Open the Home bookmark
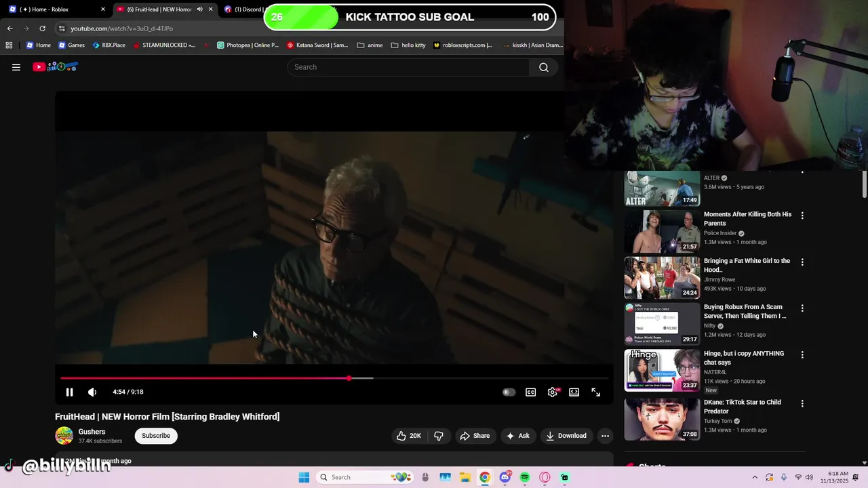Viewport: 868px width, 488px height. (38, 45)
